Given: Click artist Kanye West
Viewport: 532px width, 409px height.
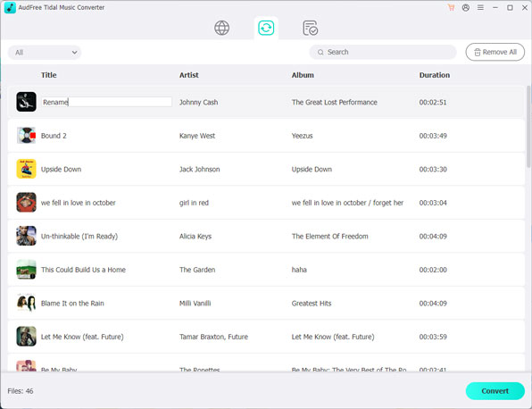Looking at the screenshot, I should pos(197,136).
